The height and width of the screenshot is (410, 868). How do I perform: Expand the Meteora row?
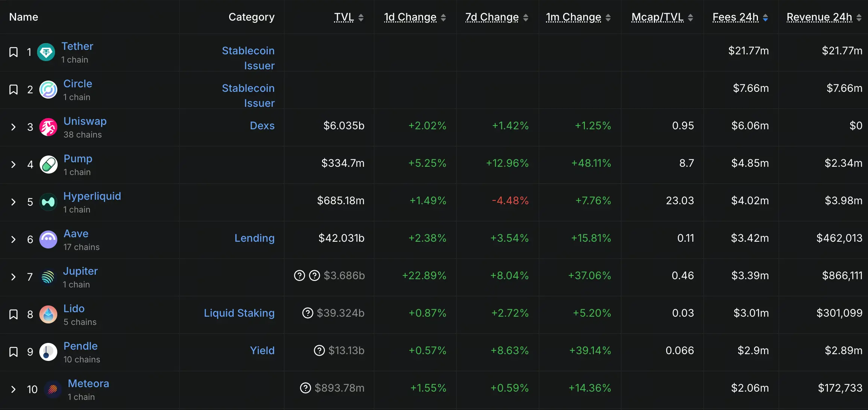coord(13,389)
